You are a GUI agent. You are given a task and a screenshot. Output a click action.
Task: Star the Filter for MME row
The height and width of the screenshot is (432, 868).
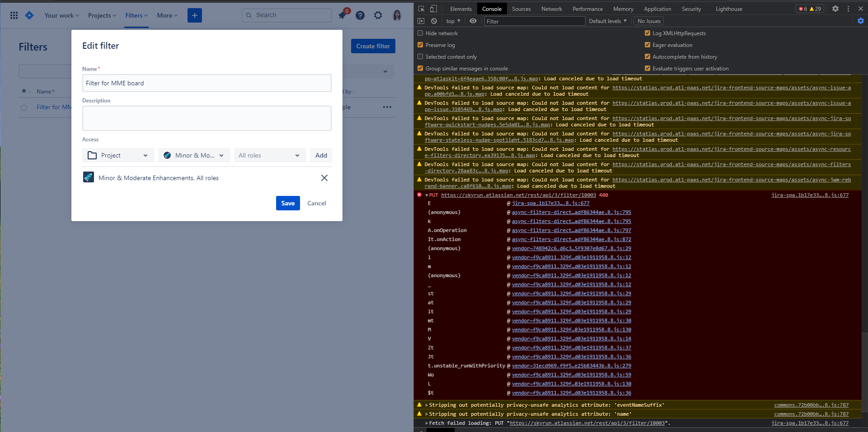[x=24, y=107]
